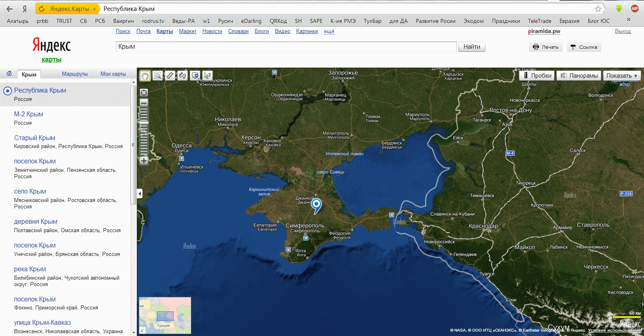The width and height of the screenshot is (644, 336).
Task: Select the zoom-to-area magnifier tool
Action: coord(158,75)
